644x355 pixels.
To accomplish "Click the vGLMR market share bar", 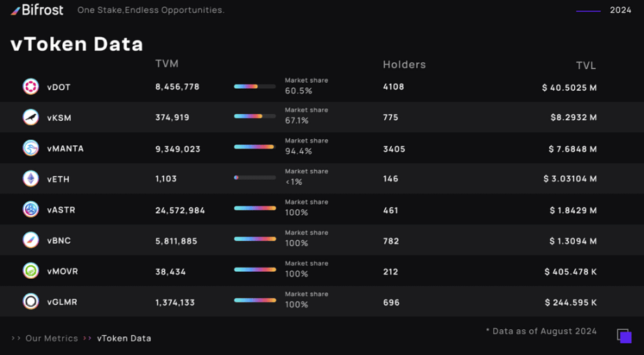I will pyautogui.click(x=255, y=300).
